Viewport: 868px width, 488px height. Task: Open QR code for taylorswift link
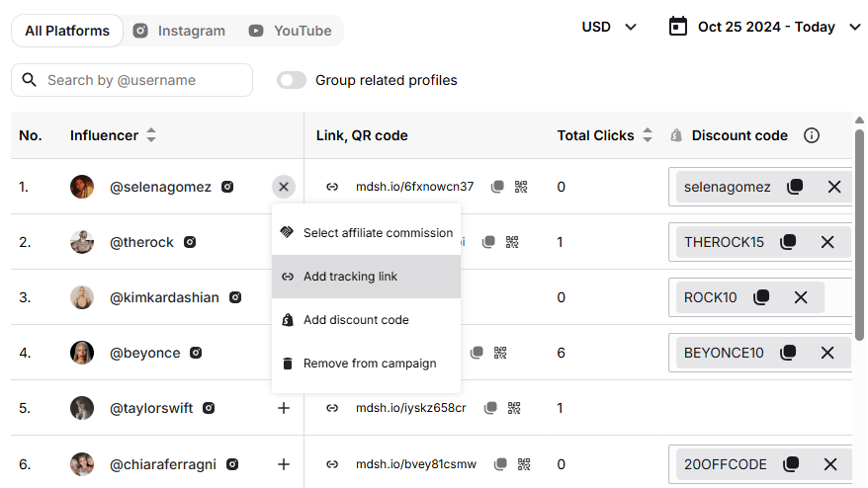514,408
